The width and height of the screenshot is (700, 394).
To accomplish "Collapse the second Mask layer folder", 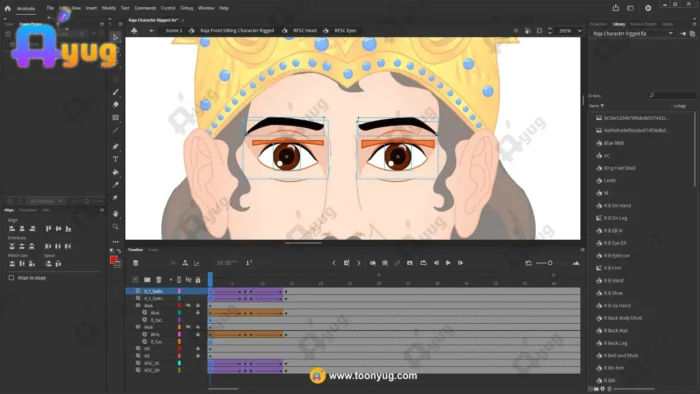I will click(x=138, y=327).
